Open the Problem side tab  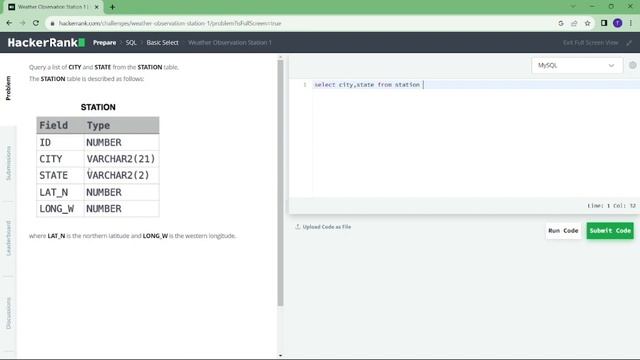point(8,88)
